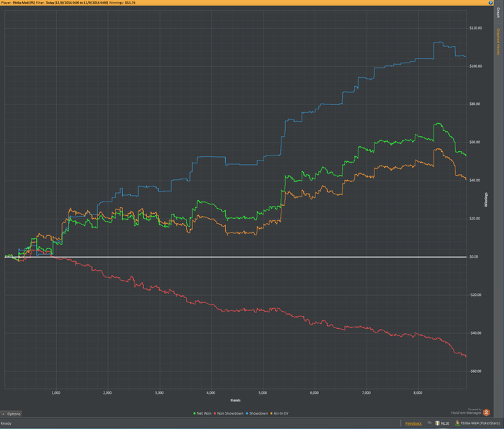Click the Pbl6a-Me4 (PokerStars) player indicator
Screen dimensions: 504x429
(x=477, y=423)
